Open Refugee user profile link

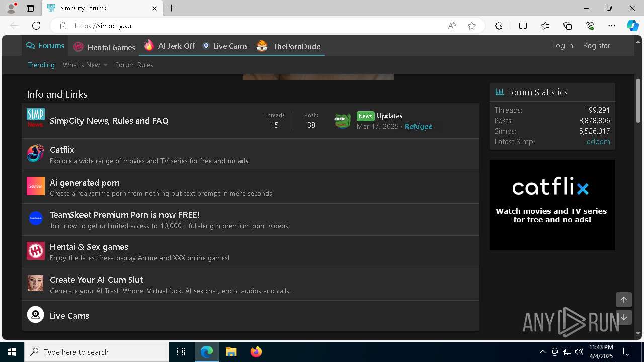[x=419, y=126]
